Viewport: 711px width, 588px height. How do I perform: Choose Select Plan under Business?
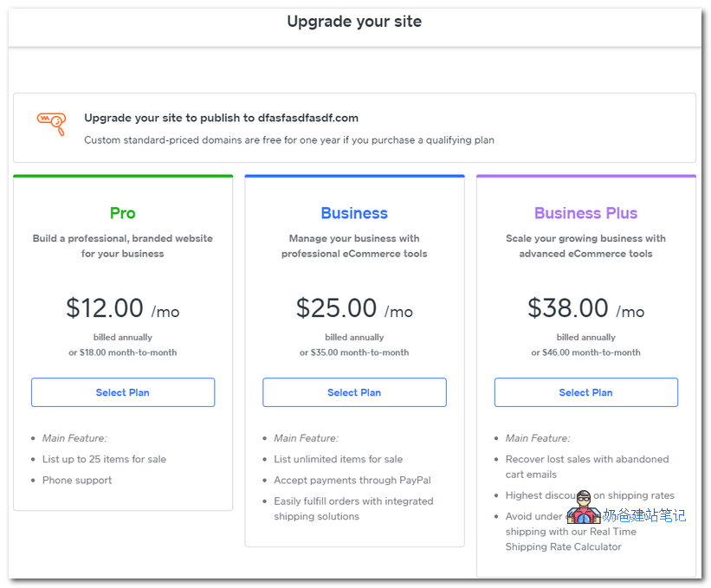pos(354,392)
